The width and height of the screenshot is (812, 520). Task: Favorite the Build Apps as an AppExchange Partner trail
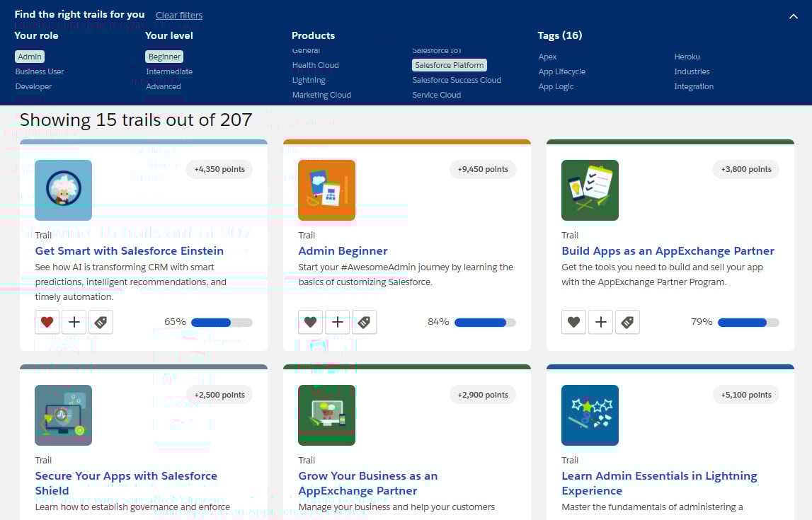point(574,322)
